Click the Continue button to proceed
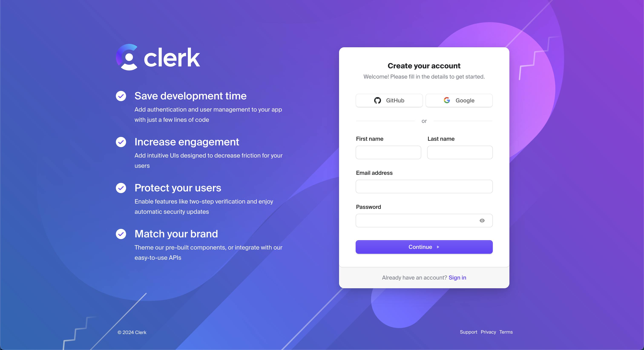This screenshot has width=644, height=350. pos(424,247)
